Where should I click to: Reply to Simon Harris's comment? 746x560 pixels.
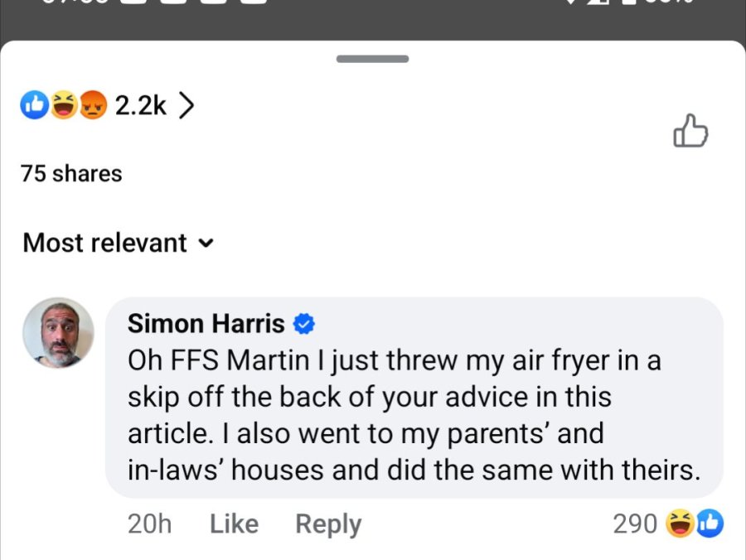[x=328, y=525]
